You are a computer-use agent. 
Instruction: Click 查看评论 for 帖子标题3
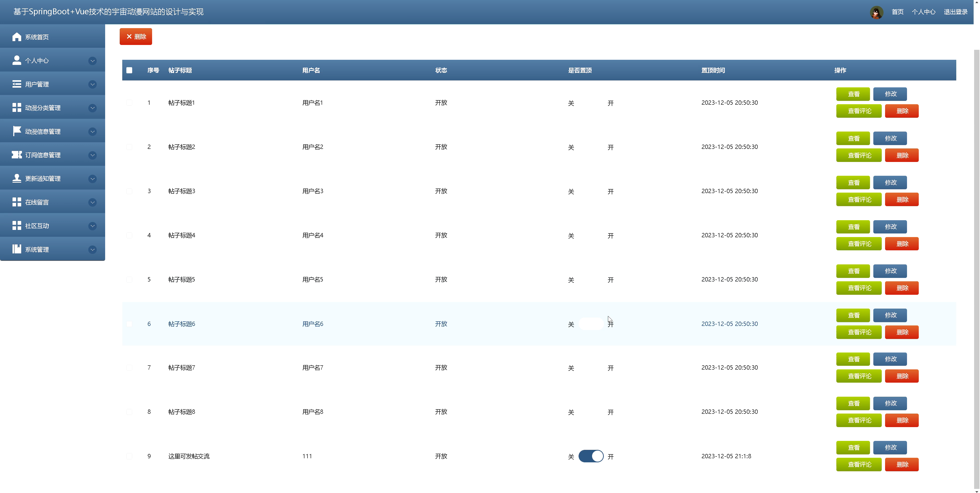point(859,199)
